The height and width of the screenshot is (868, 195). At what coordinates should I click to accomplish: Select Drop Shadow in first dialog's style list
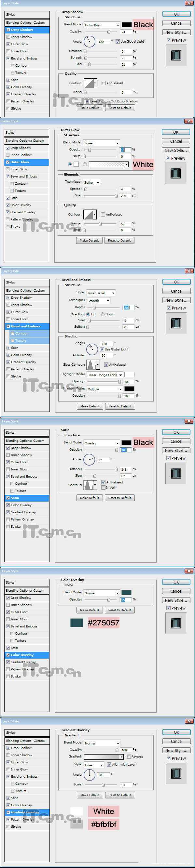[x=27, y=30]
